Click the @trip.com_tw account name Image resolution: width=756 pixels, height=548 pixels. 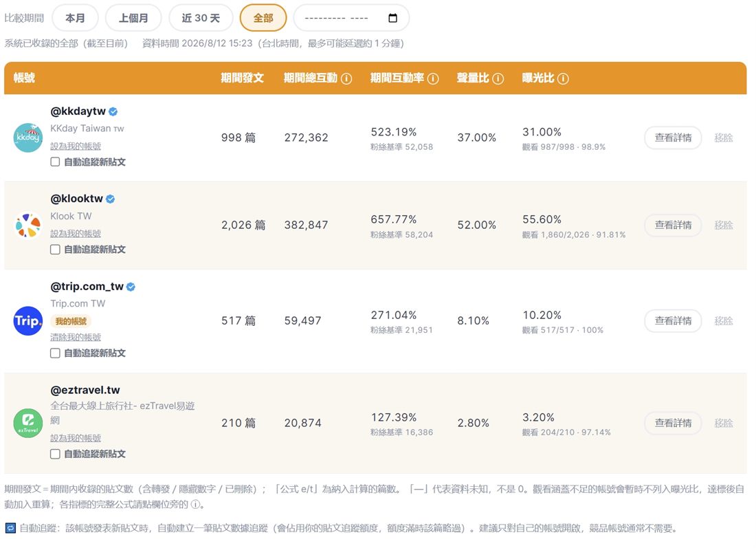(x=87, y=287)
